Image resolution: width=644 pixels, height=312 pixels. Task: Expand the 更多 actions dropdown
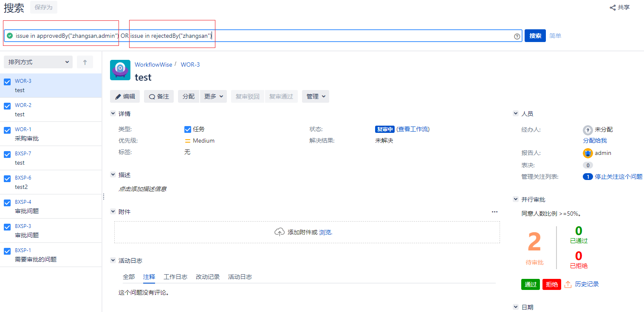tap(213, 97)
